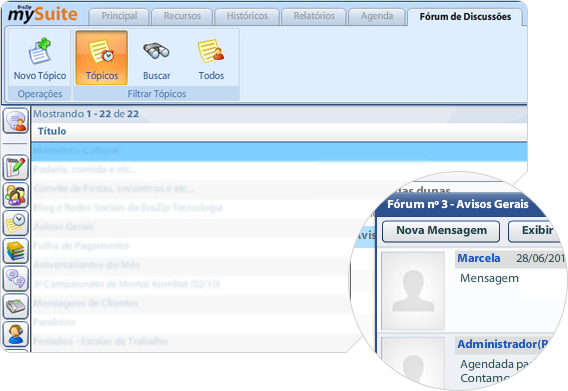The height and width of the screenshot is (391, 568).
Task: Open the Administrador user link
Action: 503,344
